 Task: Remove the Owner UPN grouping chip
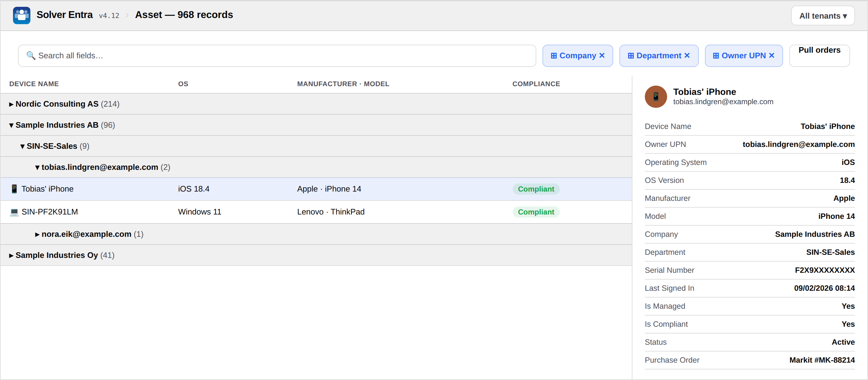pos(771,55)
